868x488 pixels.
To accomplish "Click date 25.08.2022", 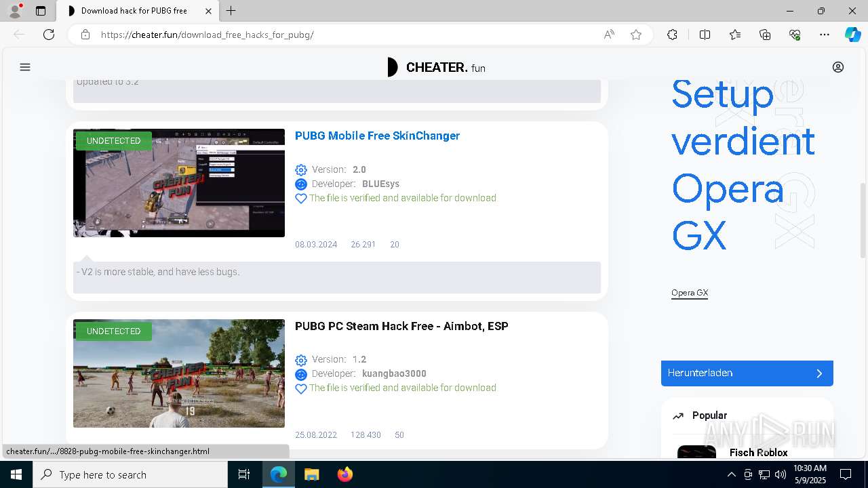I will click(x=316, y=435).
